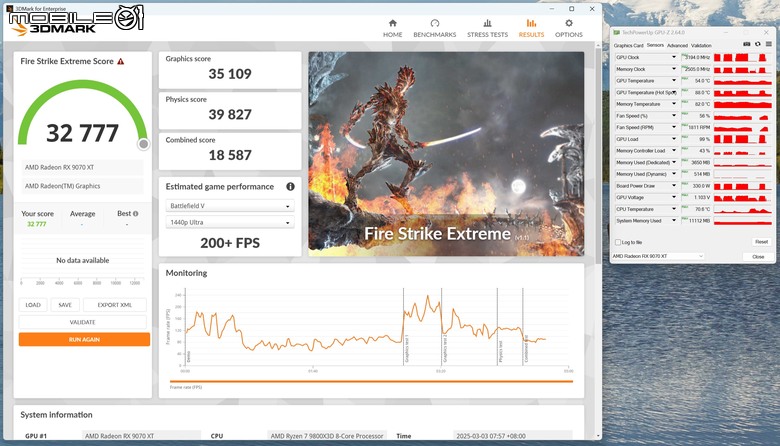
Task: Click the GPU-Z title bar app icon
Action: coord(617,32)
